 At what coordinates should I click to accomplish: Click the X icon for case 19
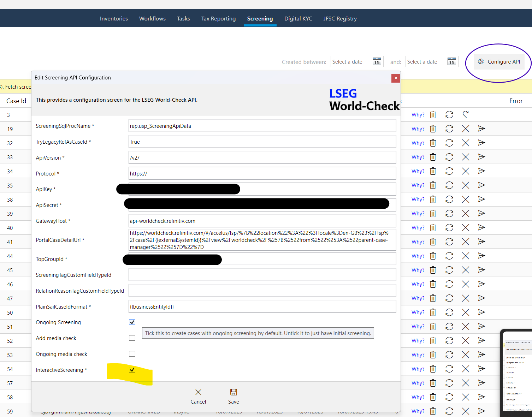466,129
